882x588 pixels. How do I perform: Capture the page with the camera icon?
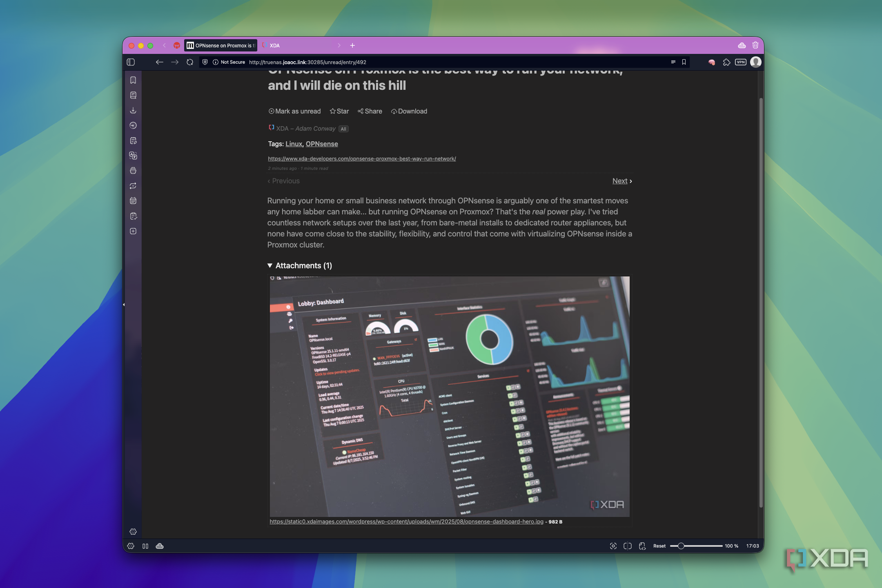click(x=613, y=546)
